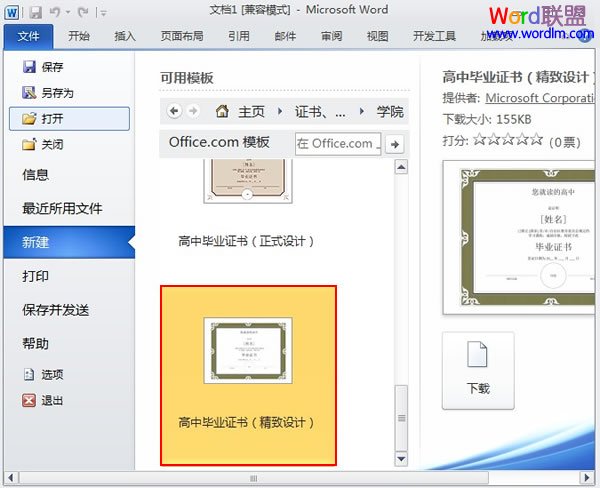Switch to the 开发工具 ribbon tab

[434, 36]
